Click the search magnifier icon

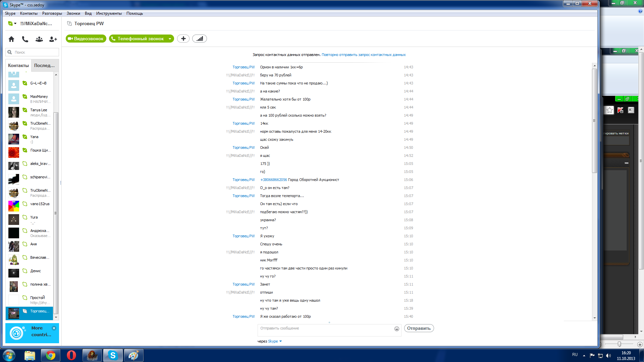pyautogui.click(x=10, y=52)
